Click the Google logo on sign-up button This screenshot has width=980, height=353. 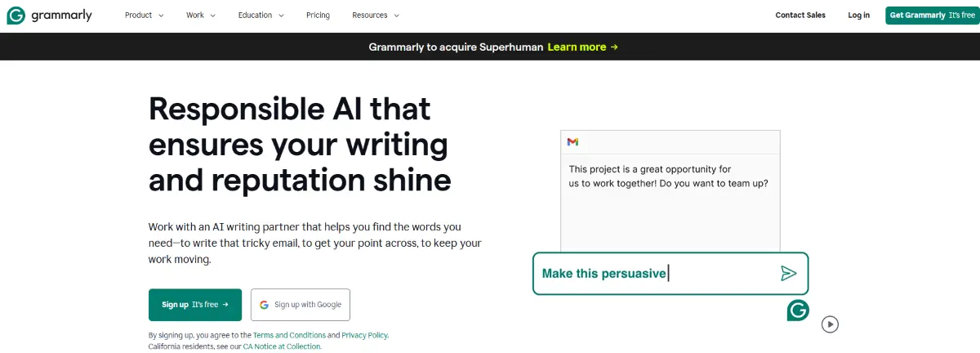[x=264, y=305]
